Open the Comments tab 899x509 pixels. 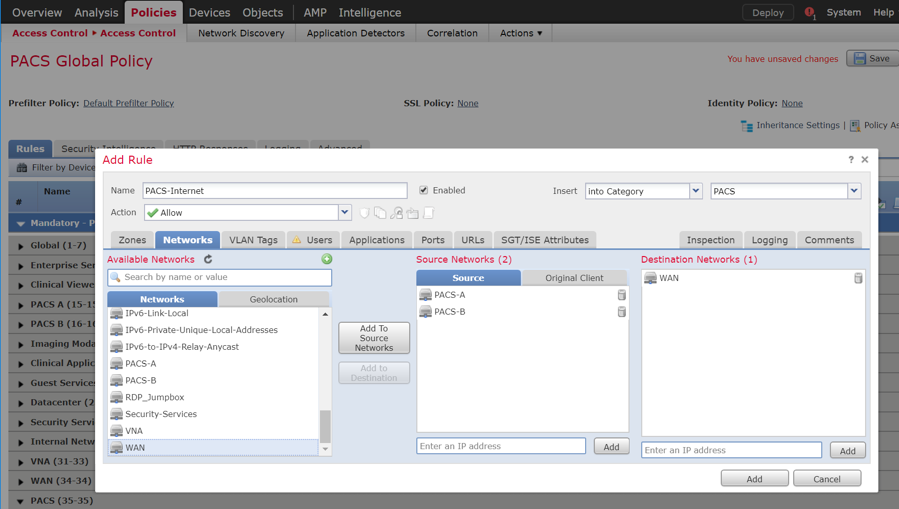[829, 240]
